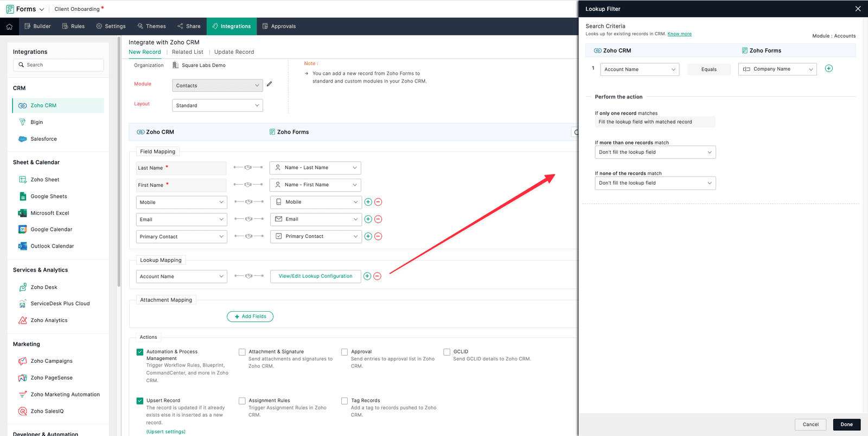
Task: Tick the Assignment Rules checkbox
Action: [x=242, y=401]
